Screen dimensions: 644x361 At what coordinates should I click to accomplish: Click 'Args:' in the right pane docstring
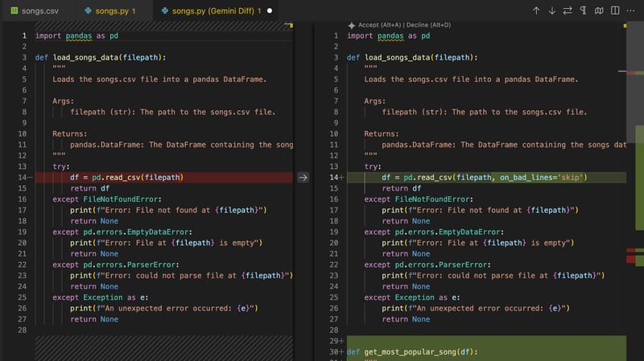click(374, 101)
